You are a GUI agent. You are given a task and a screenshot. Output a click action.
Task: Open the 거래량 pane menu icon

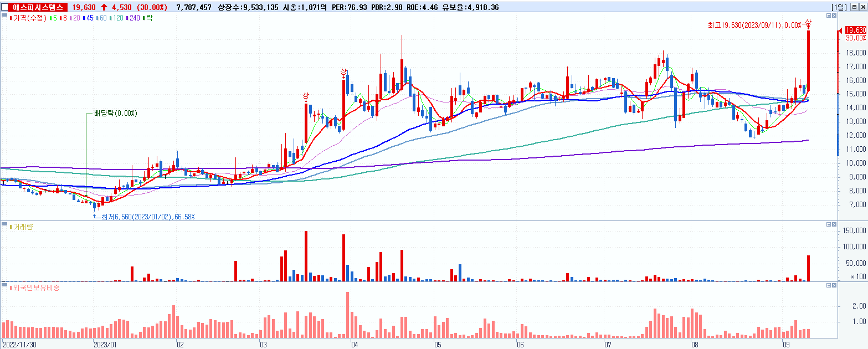pyautogui.click(x=4, y=224)
